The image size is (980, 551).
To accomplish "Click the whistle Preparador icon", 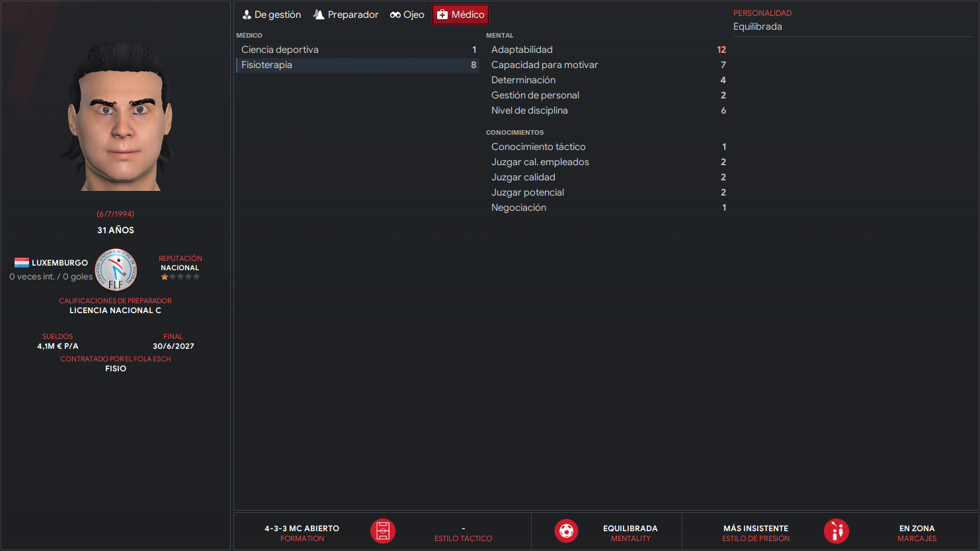I will (x=319, y=15).
